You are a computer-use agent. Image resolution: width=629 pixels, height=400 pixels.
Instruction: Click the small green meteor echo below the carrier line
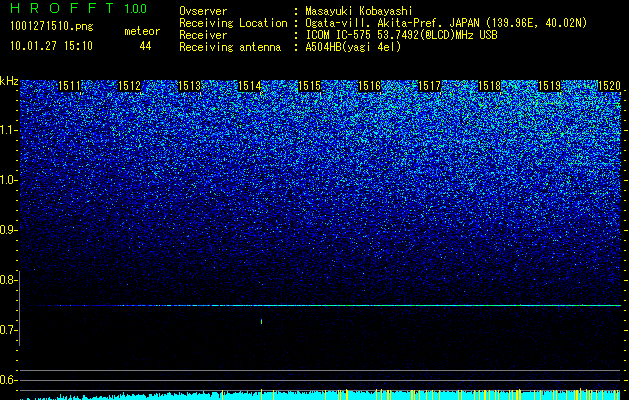(262, 321)
